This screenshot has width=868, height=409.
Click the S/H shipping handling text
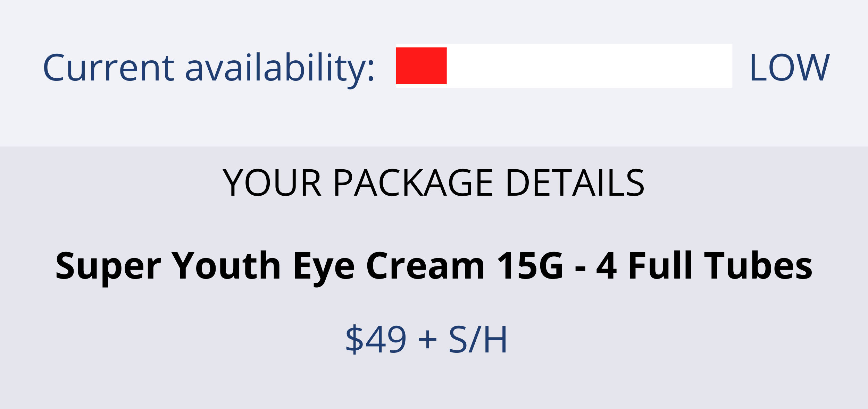pos(478,339)
